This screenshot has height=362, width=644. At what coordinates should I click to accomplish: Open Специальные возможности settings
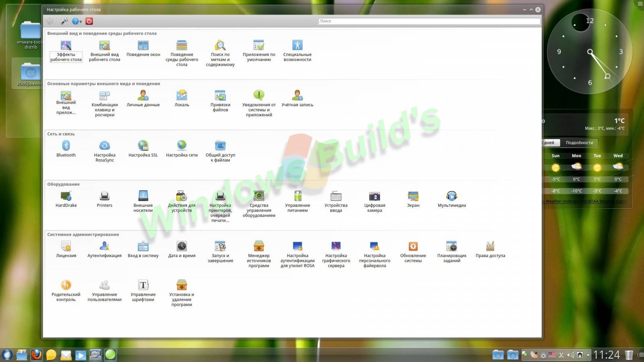coord(297,51)
